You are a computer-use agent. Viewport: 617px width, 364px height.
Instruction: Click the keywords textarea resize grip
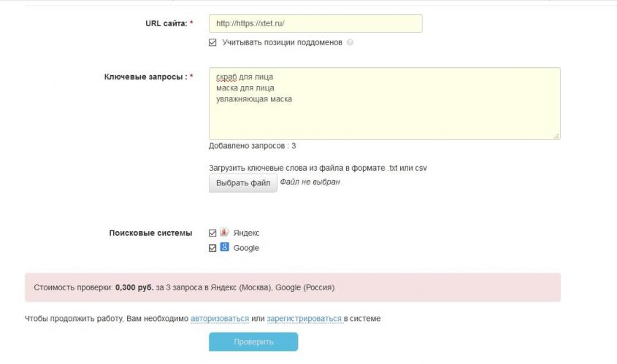tap(556, 136)
